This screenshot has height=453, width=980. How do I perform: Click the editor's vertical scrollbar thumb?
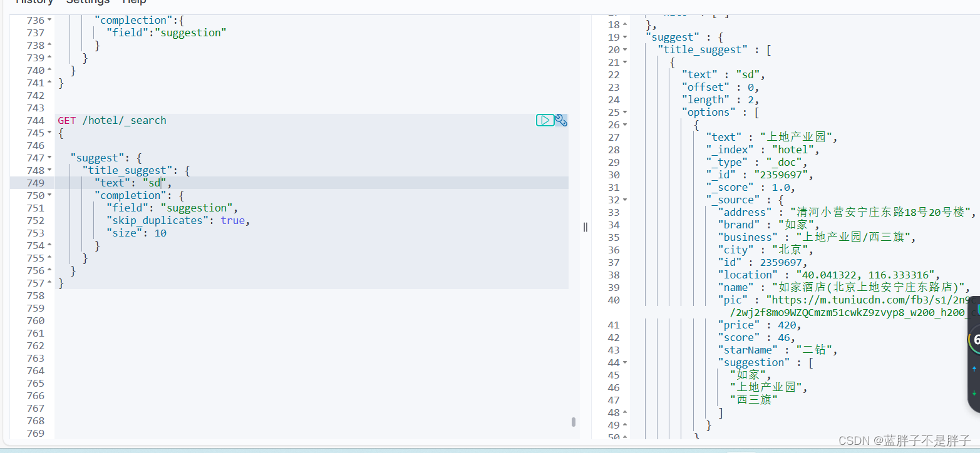pyautogui.click(x=574, y=422)
